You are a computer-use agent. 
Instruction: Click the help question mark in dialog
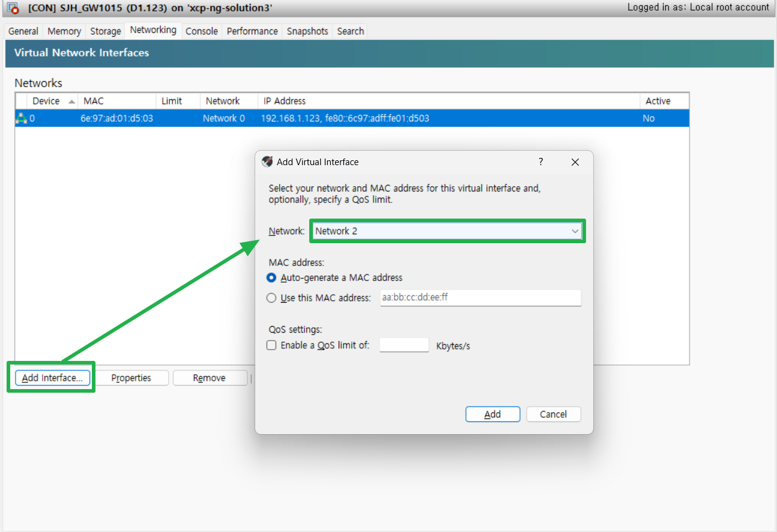(540, 162)
